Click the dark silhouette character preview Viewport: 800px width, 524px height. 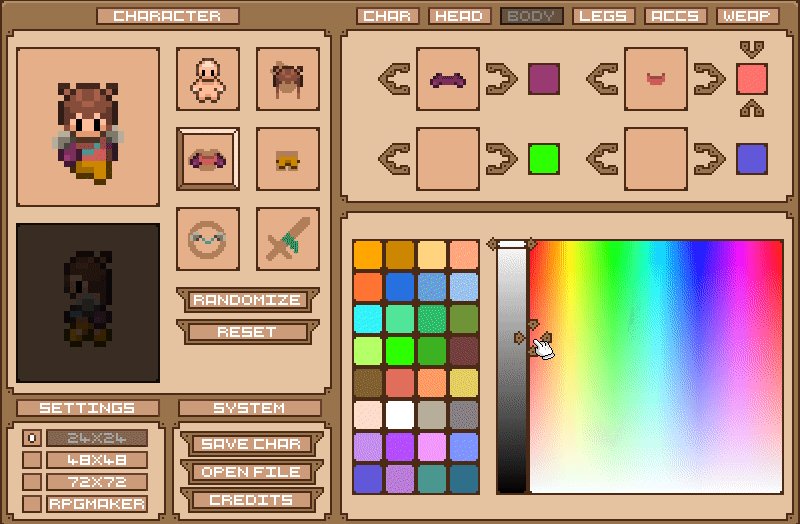[88, 303]
